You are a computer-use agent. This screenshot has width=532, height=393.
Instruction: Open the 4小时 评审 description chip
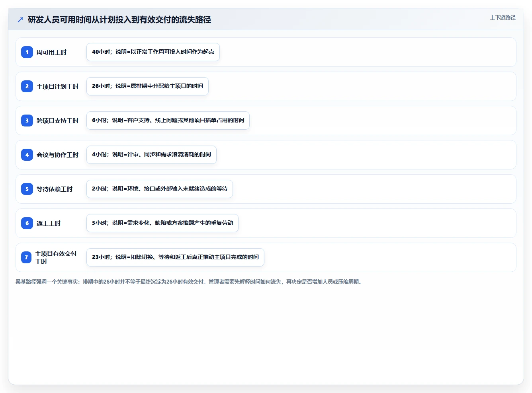151,155
